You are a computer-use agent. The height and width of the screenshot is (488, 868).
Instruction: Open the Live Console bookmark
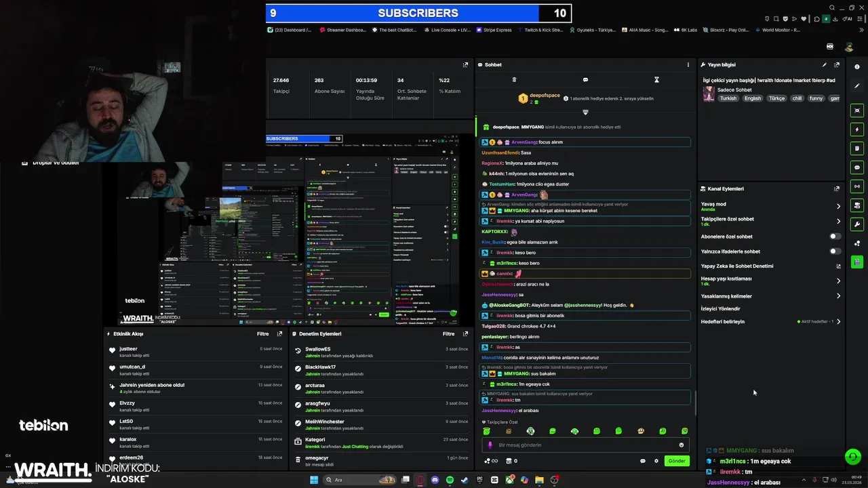click(446, 30)
